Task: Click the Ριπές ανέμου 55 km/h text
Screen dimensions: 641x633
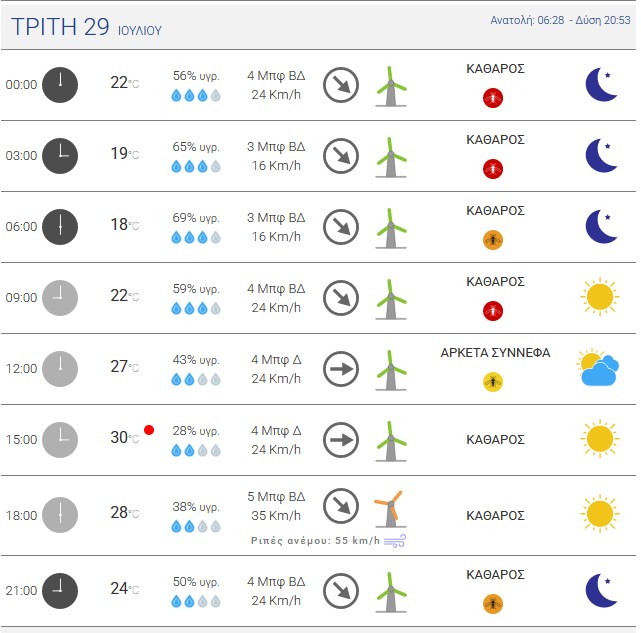Action: pyautogui.click(x=315, y=541)
